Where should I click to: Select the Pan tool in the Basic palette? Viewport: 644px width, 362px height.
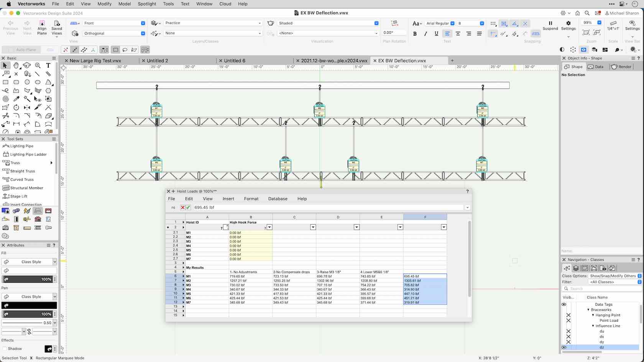[x=16, y=66]
